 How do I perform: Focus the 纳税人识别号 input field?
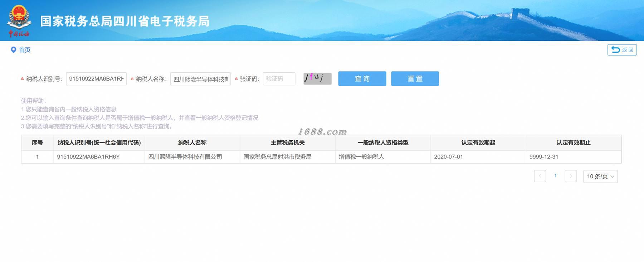tap(96, 79)
